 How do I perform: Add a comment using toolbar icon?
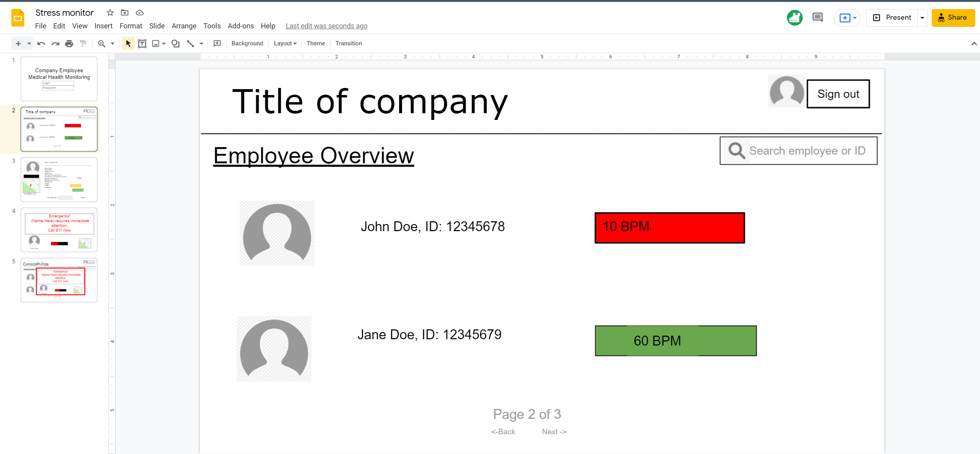217,43
